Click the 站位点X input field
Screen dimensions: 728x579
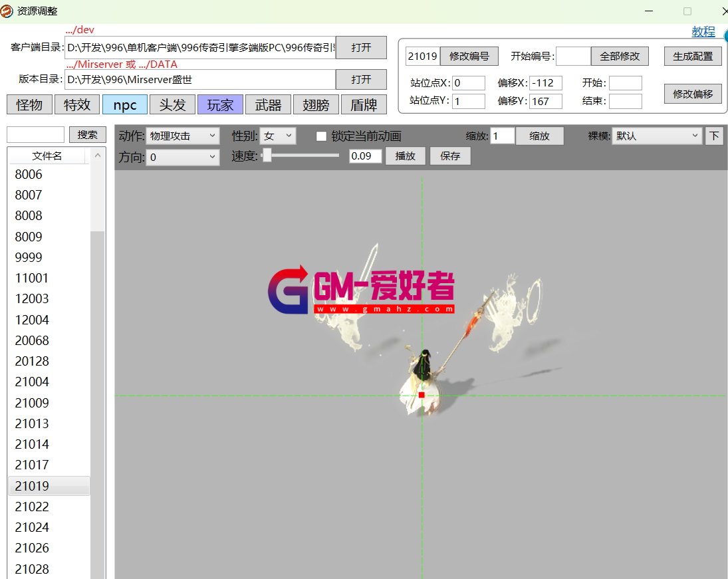pyautogui.click(x=469, y=83)
